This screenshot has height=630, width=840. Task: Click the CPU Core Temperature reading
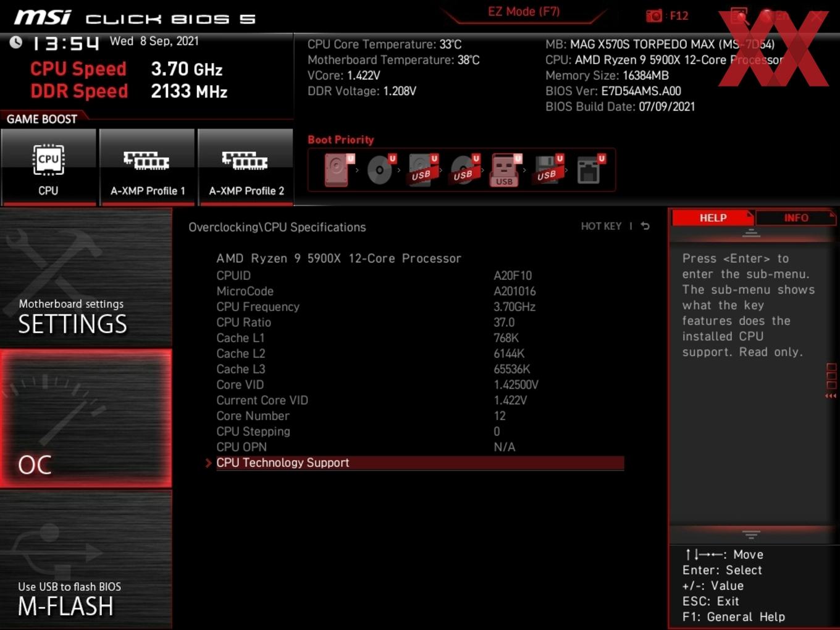[384, 44]
